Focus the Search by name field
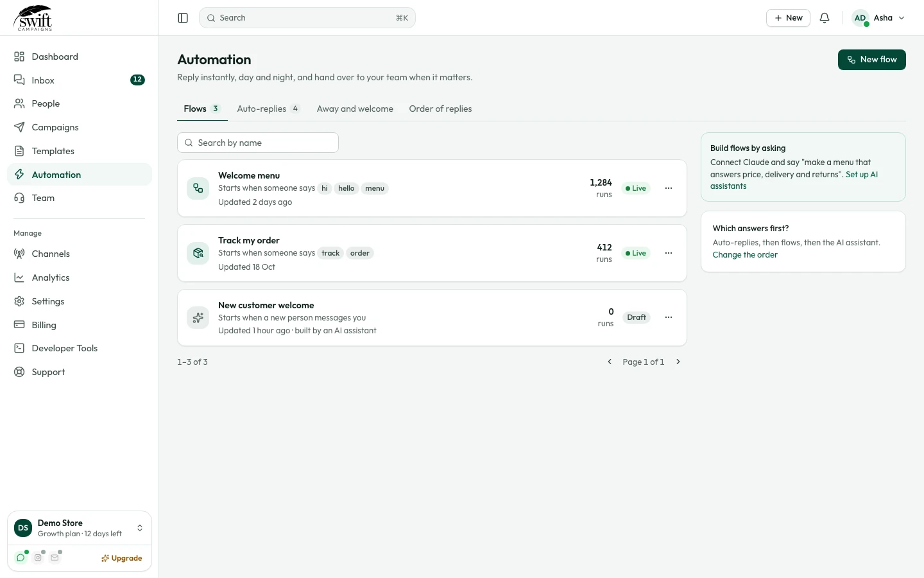The image size is (924, 578). 258,143
